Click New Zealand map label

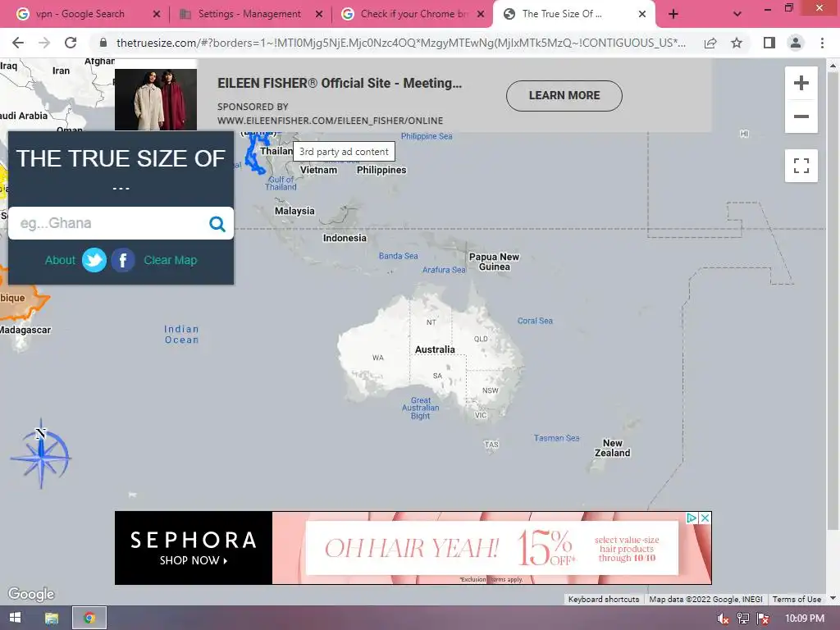tap(612, 448)
